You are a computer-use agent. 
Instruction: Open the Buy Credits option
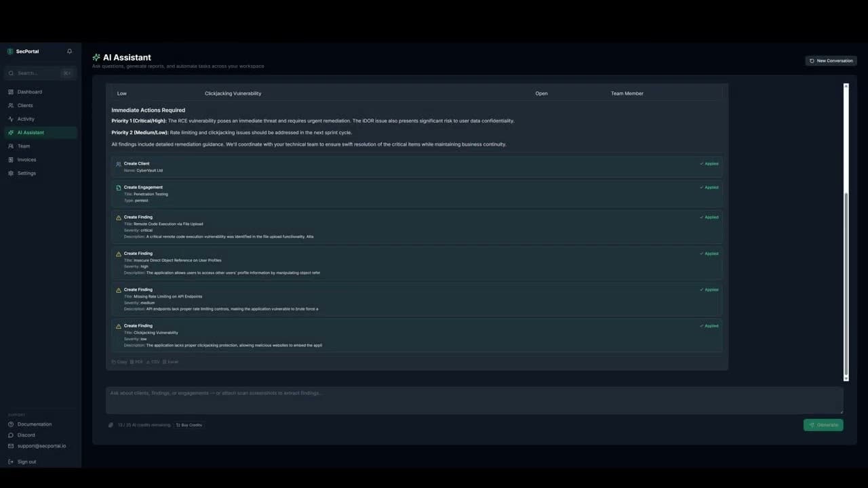189,424
